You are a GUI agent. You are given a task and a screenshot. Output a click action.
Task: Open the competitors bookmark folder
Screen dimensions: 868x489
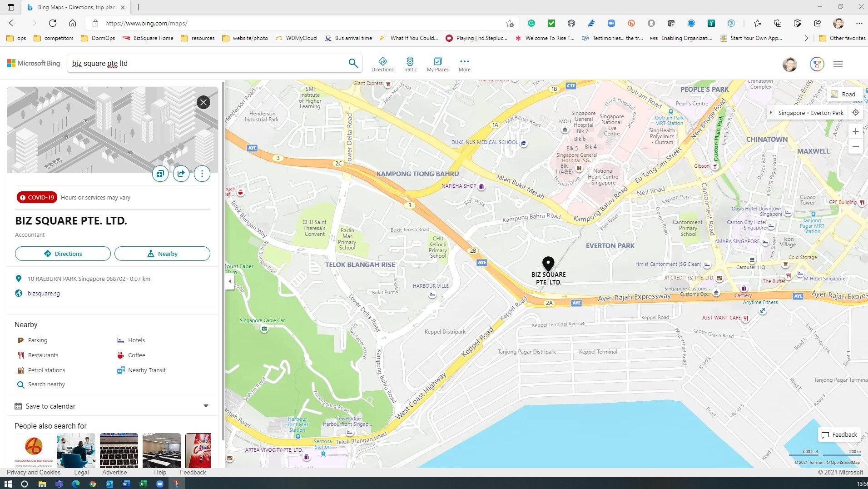54,38
